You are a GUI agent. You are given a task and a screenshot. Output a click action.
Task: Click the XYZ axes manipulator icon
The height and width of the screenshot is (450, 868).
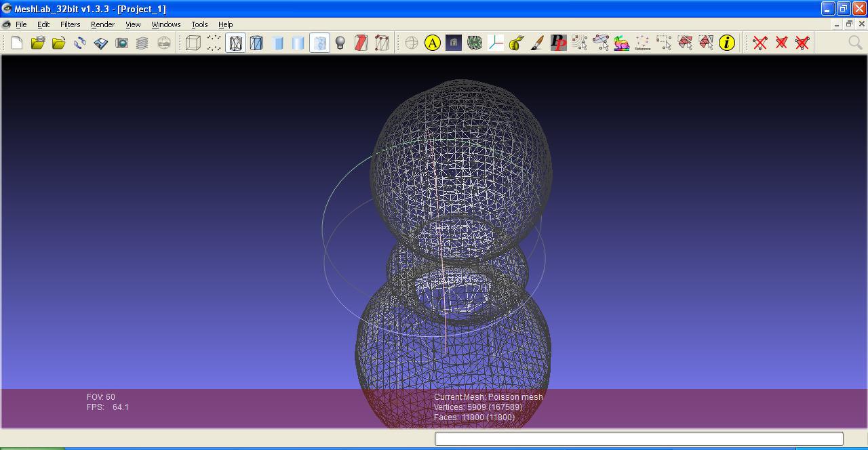click(x=496, y=43)
